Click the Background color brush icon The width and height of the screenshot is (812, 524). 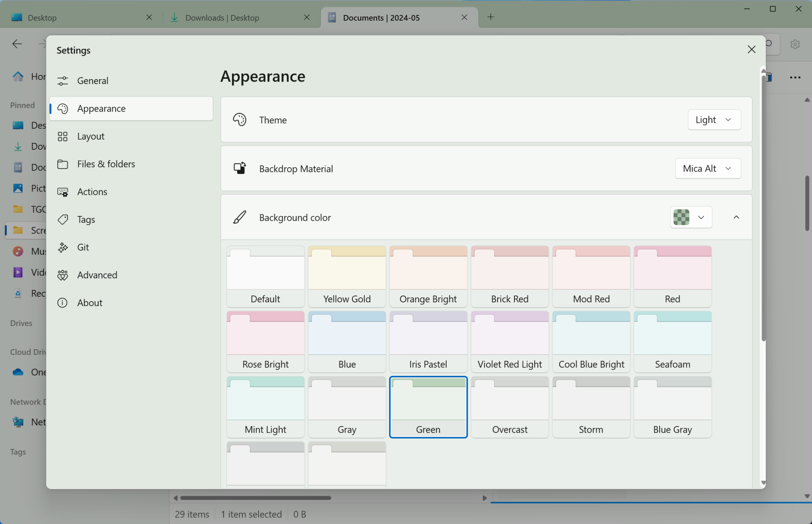[240, 217]
